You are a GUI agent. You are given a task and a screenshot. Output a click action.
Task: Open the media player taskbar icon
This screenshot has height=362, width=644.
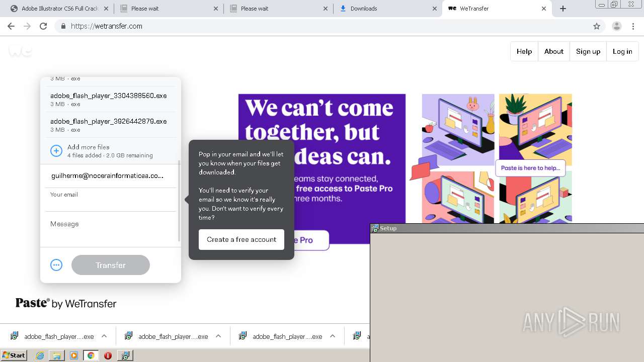pos(74,355)
